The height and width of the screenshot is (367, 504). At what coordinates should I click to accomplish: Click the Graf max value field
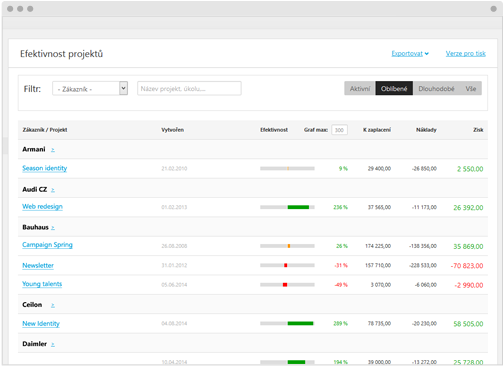(339, 130)
